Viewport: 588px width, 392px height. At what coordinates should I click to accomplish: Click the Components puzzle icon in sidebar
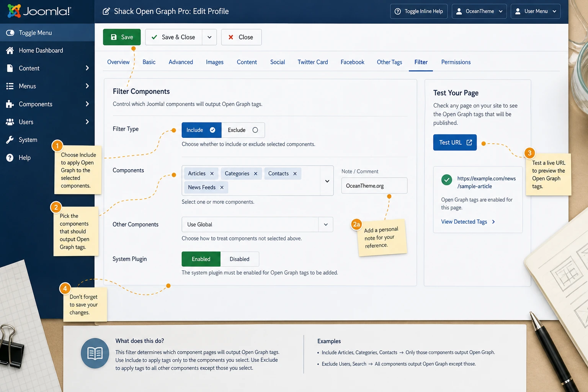click(10, 104)
